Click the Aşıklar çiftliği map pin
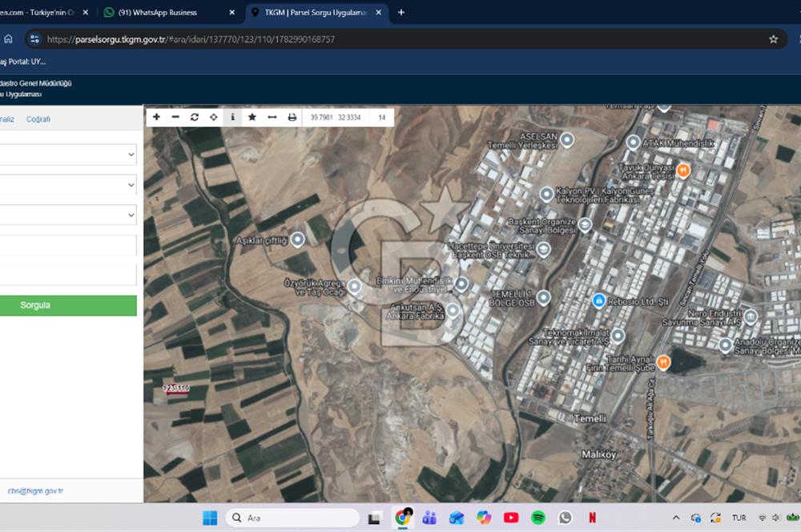The width and height of the screenshot is (801, 532). [x=298, y=240]
